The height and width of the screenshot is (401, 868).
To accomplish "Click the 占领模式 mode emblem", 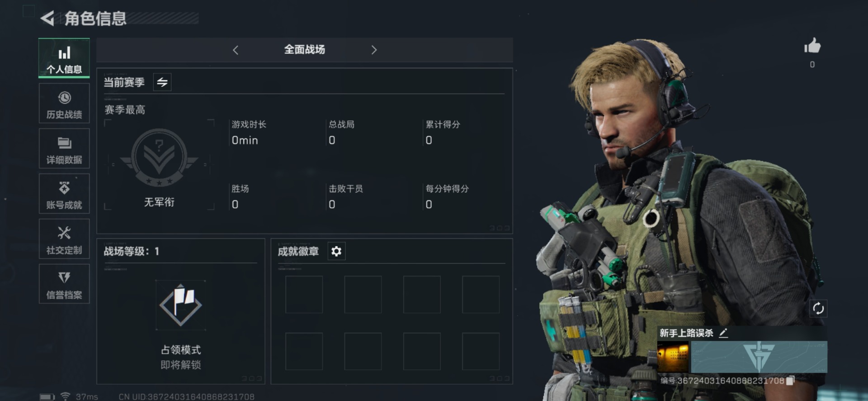I will click(180, 305).
